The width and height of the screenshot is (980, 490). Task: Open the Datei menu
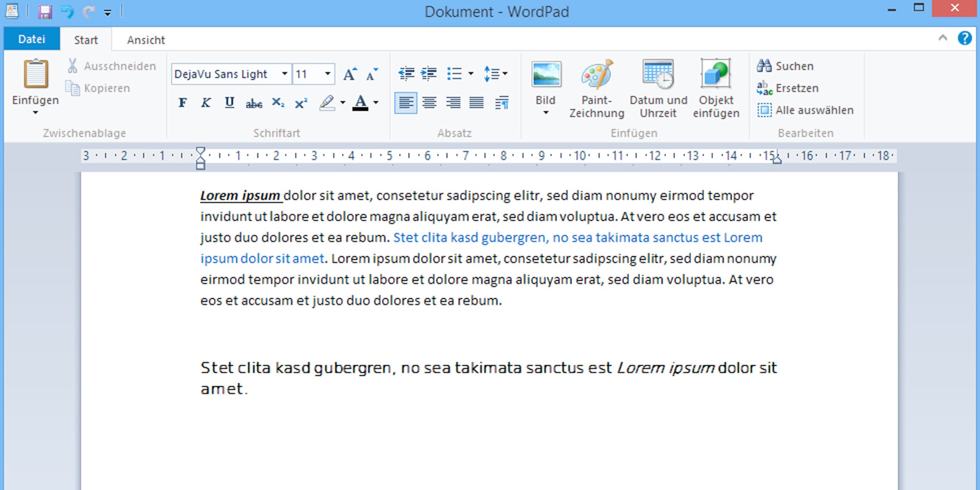(31, 38)
